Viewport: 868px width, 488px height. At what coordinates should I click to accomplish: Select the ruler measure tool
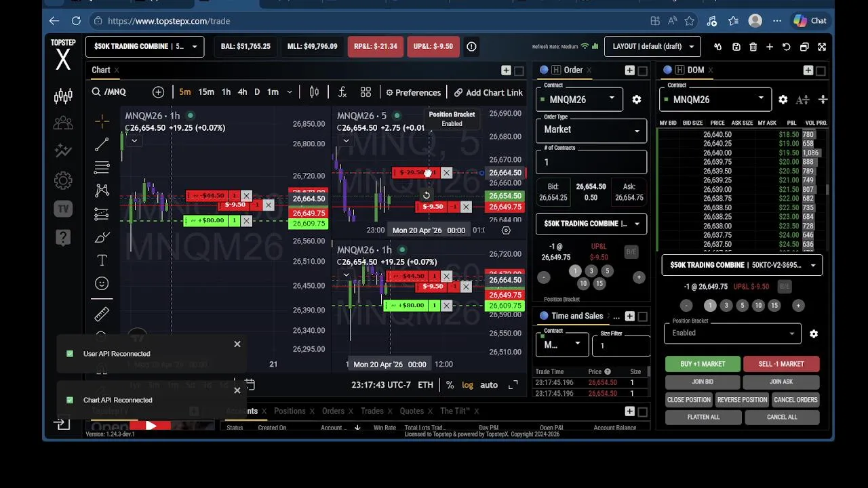(102, 314)
